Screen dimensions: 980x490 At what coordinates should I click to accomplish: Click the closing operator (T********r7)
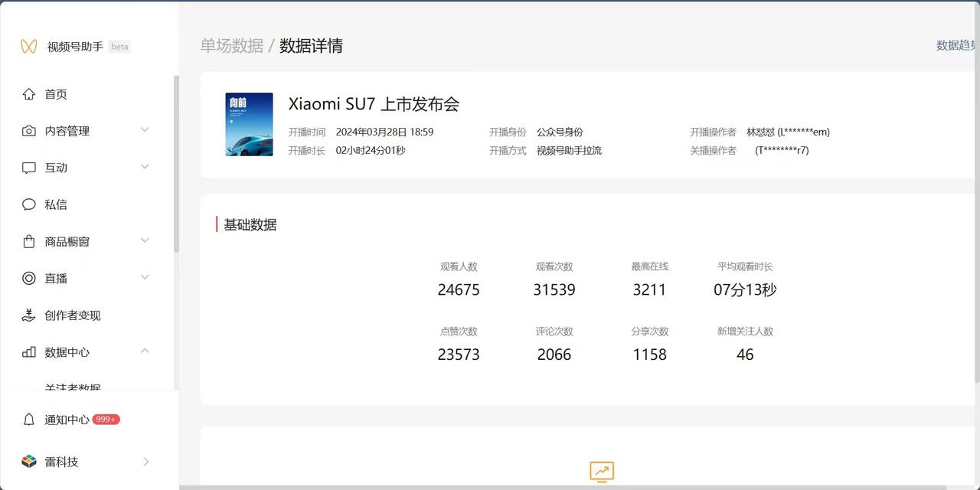point(782,150)
